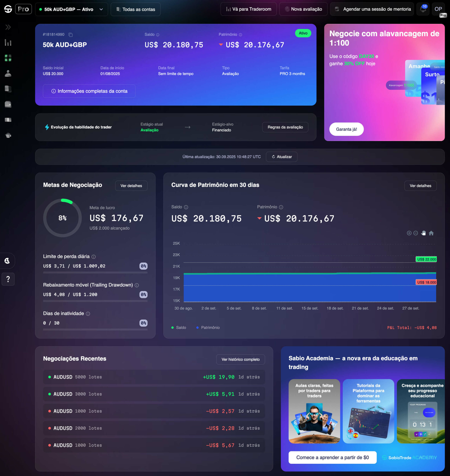This screenshot has width=450, height=476.
Task: Click the chart zoom-out minus icon
Action: point(416,233)
